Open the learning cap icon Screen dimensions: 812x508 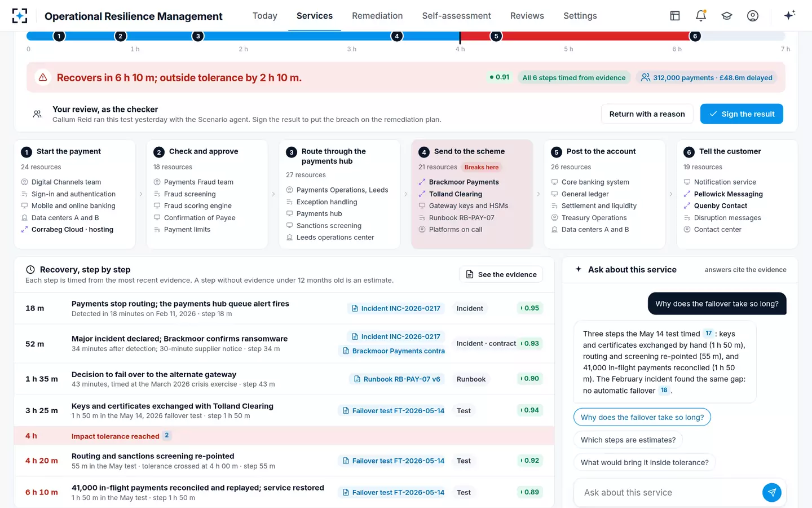pyautogui.click(x=727, y=16)
